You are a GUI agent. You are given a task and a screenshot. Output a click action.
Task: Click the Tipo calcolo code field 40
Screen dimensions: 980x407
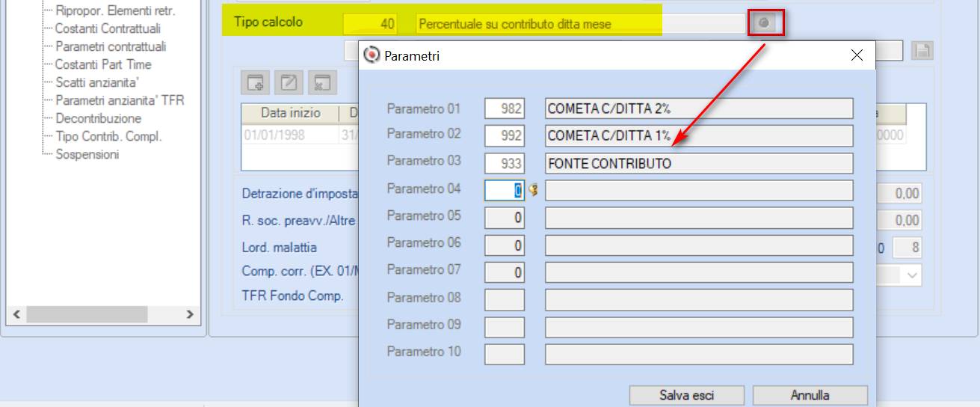point(370,24)
